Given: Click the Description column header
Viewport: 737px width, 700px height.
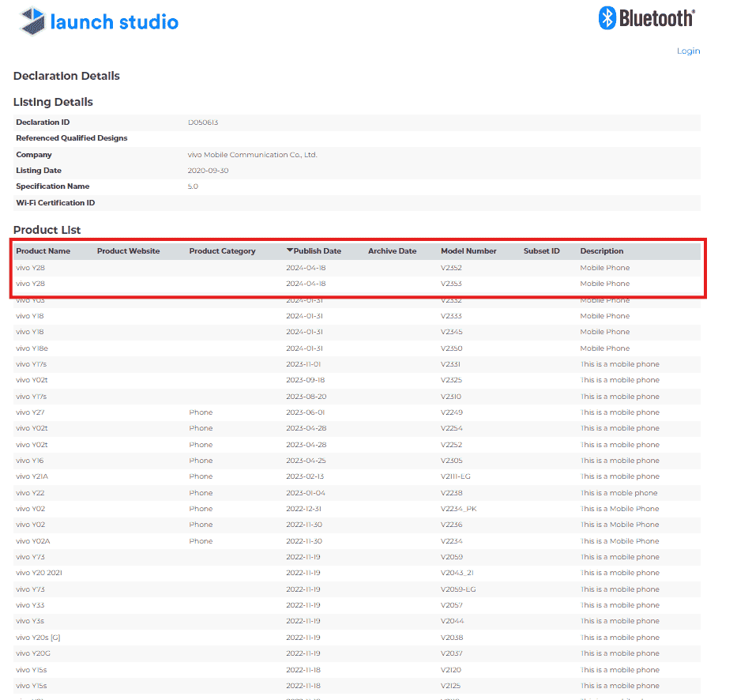Looking at the screenshot, I should click(601, 251).
